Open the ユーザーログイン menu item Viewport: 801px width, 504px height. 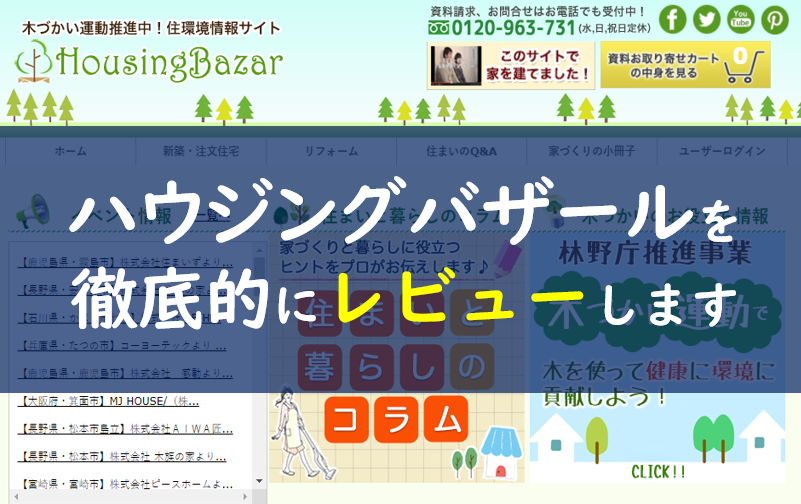(722, 151)
